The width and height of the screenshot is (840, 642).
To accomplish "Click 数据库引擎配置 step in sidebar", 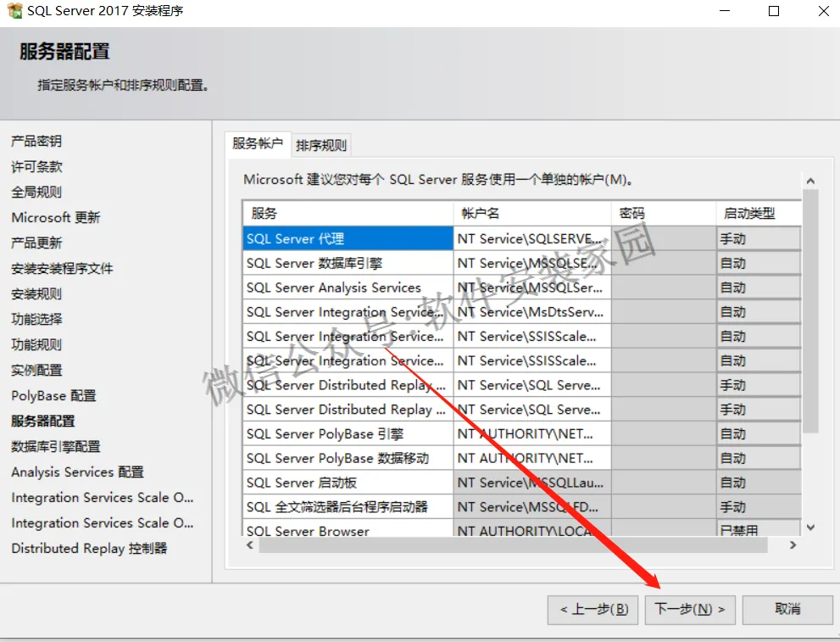I will pyautogui.click(x=56, y=446).
